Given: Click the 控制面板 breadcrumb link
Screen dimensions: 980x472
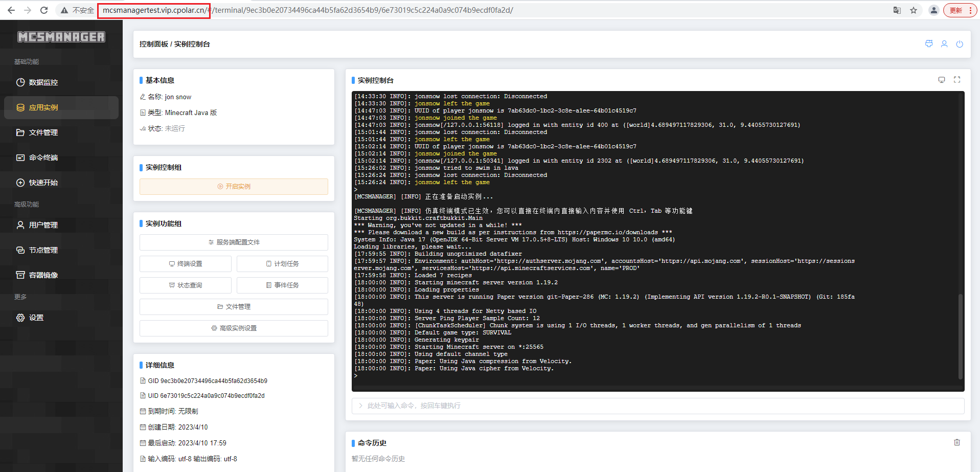Looking at the screenshot, I should point(154,44).
